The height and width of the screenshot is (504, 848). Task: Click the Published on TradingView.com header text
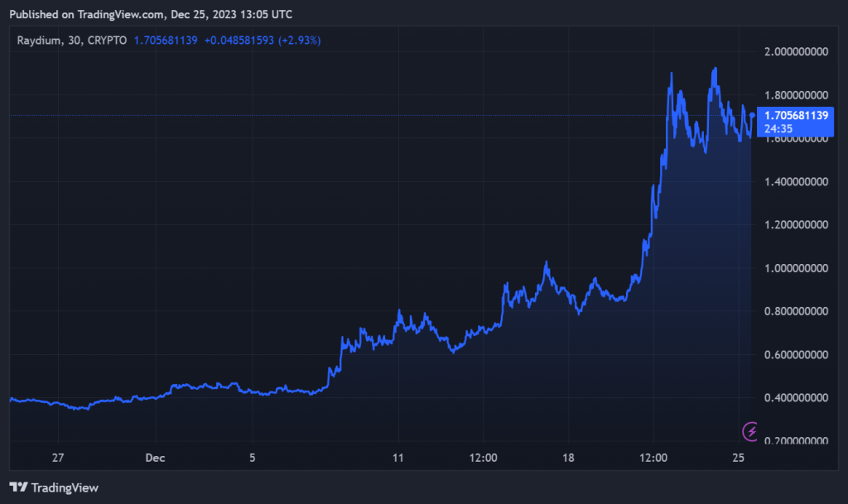[150, 14]
